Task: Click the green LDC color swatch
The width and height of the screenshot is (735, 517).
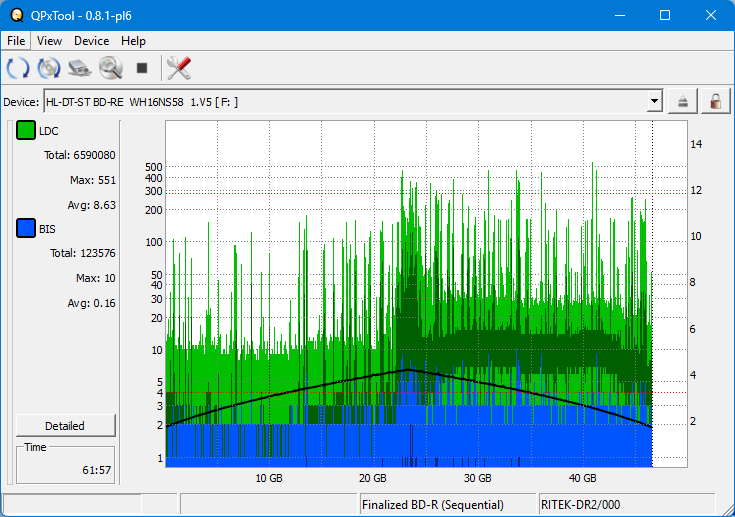Action: (26, 131)
